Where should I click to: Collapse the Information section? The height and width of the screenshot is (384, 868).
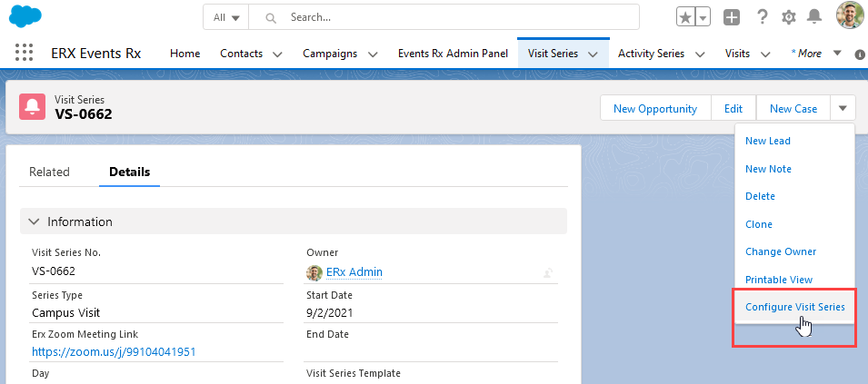point(35,222)
